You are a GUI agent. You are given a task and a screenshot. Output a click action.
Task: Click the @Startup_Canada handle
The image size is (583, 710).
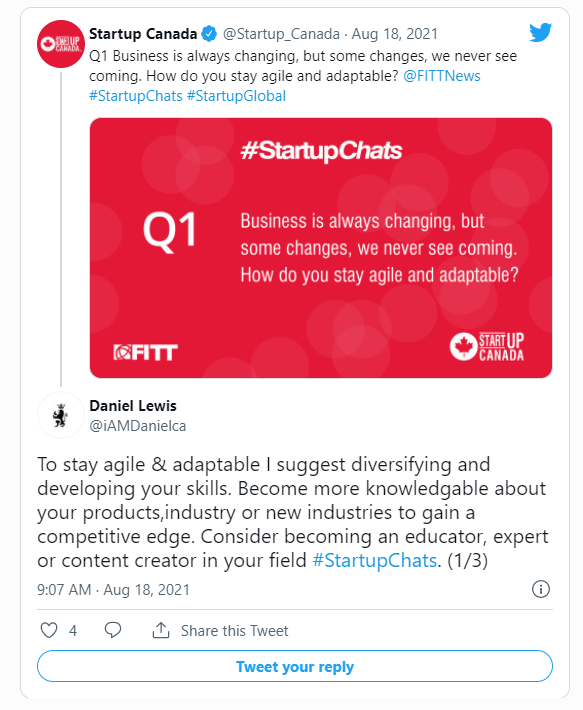281,34
